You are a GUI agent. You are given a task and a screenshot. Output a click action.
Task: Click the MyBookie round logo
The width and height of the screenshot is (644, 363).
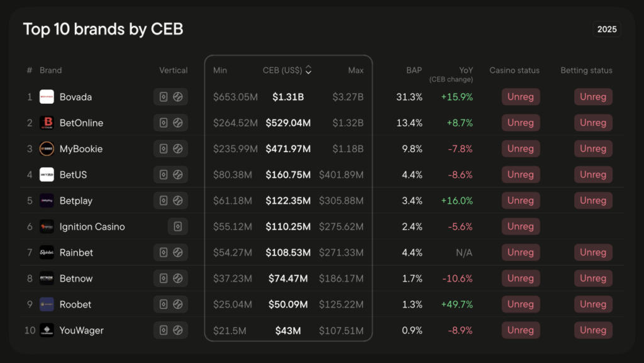coord(47,148)
